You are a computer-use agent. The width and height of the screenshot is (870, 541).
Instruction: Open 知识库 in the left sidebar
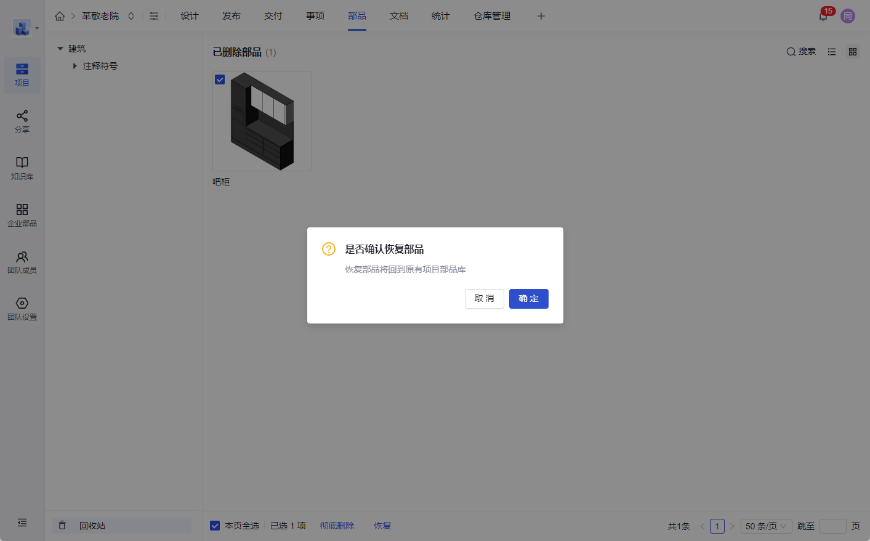point(22,168)
